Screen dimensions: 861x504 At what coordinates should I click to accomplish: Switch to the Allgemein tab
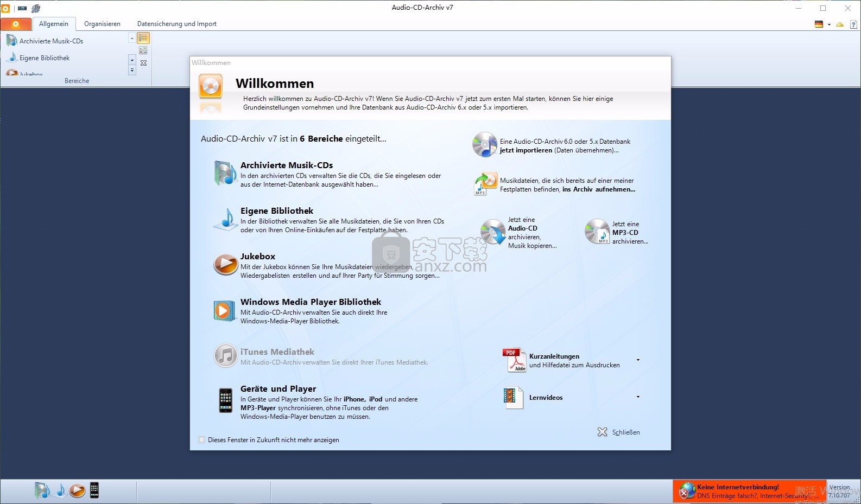point(54,24)
